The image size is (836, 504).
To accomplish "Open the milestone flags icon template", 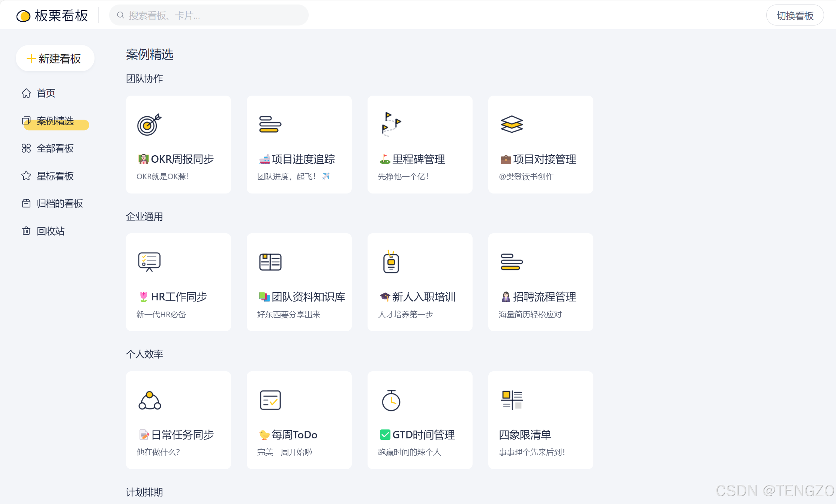I will tap(391, 124).
